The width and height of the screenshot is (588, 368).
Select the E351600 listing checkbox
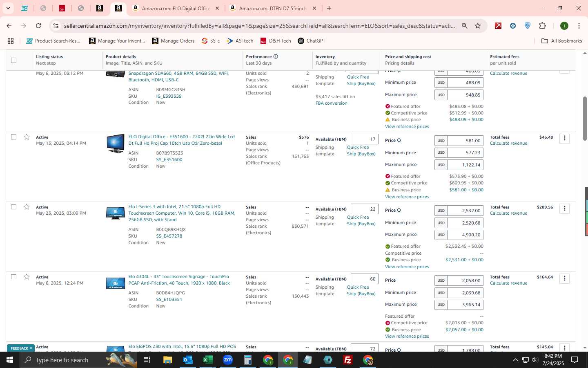(x=13, y=137)
